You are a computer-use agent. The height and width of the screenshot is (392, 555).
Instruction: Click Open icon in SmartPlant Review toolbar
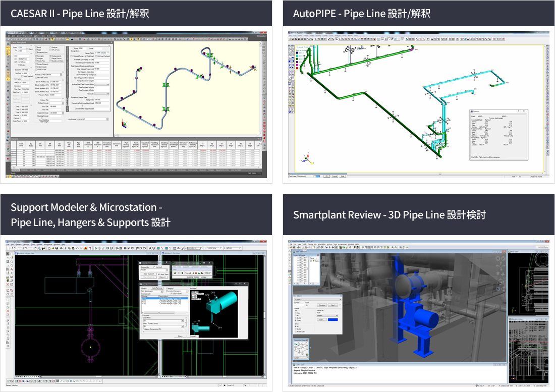291,247
